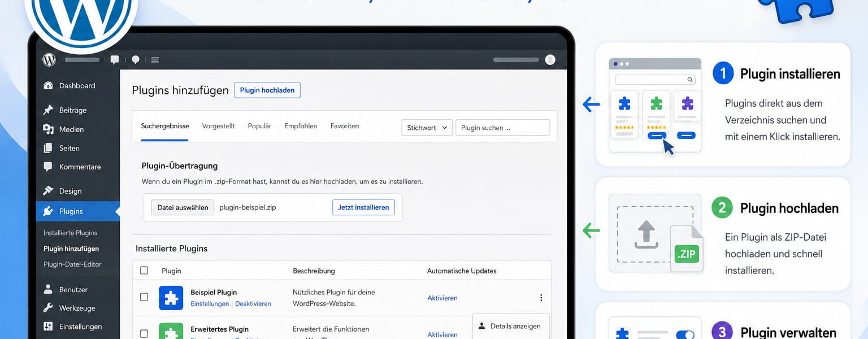Switch to the Favoriten tab
This screenshot has height=339, width=868.
[345, 126]
